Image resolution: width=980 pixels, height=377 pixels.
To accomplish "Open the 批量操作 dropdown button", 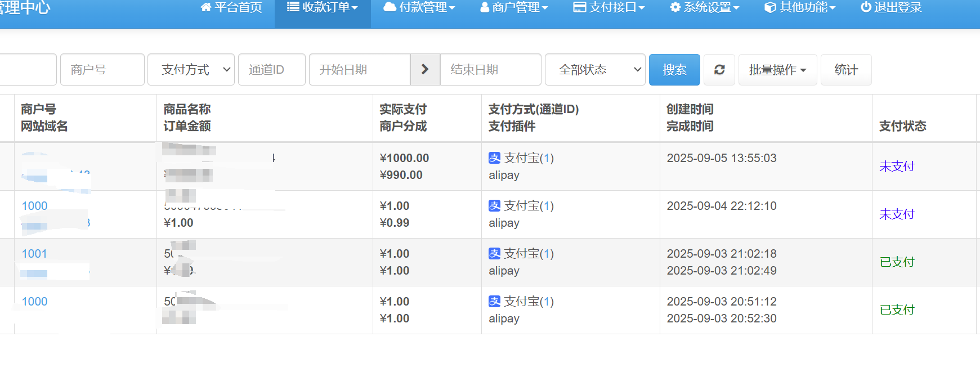I will [x=777, y=70].
